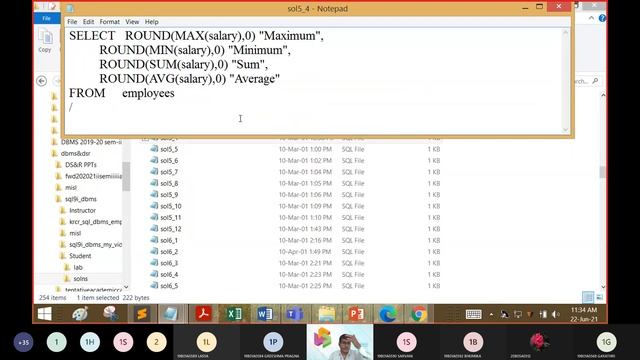Click the sol6_2 file icon
The image size is (640, 360).
coord(154,251)
